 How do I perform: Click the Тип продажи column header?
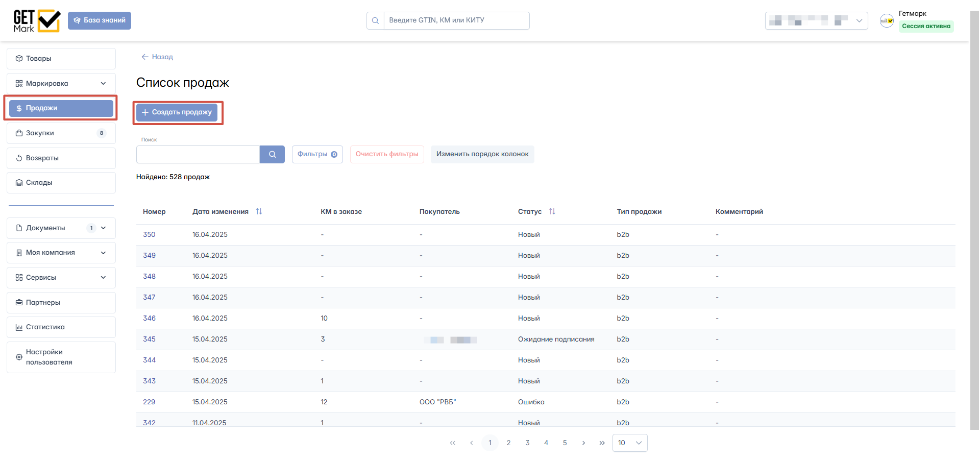click(639, 212)
